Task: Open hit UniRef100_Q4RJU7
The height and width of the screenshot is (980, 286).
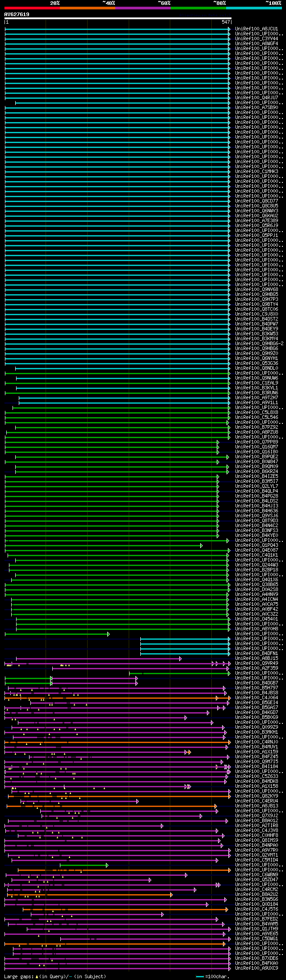Action: pyautogui.click(x=257, y=97)
